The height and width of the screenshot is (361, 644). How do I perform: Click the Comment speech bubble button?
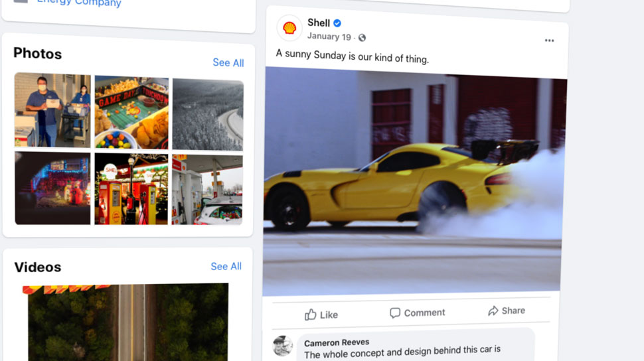tap(417, 313)
